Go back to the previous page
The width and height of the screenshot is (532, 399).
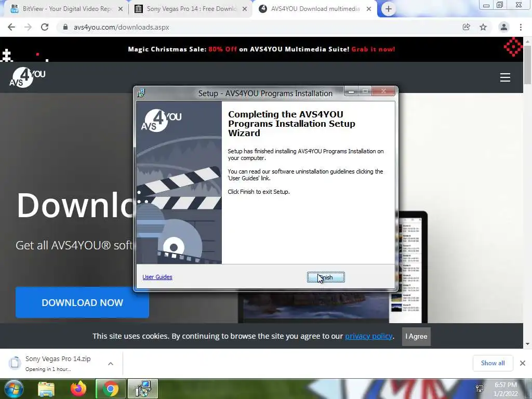[11, 27]
